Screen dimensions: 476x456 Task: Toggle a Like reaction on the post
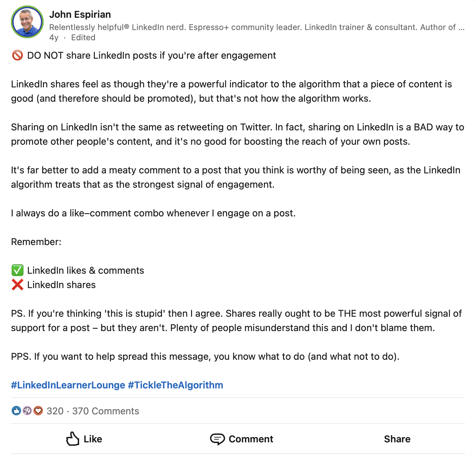coord(84,439)
